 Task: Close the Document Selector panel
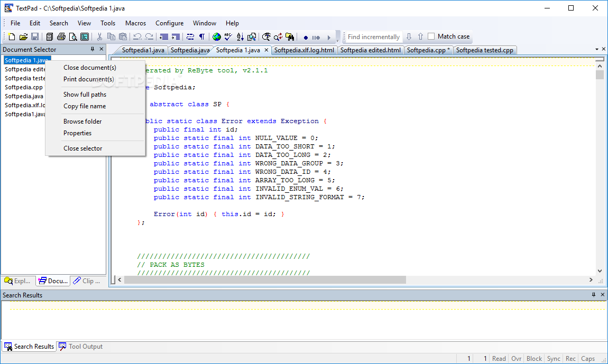click(x=102, y=49)
